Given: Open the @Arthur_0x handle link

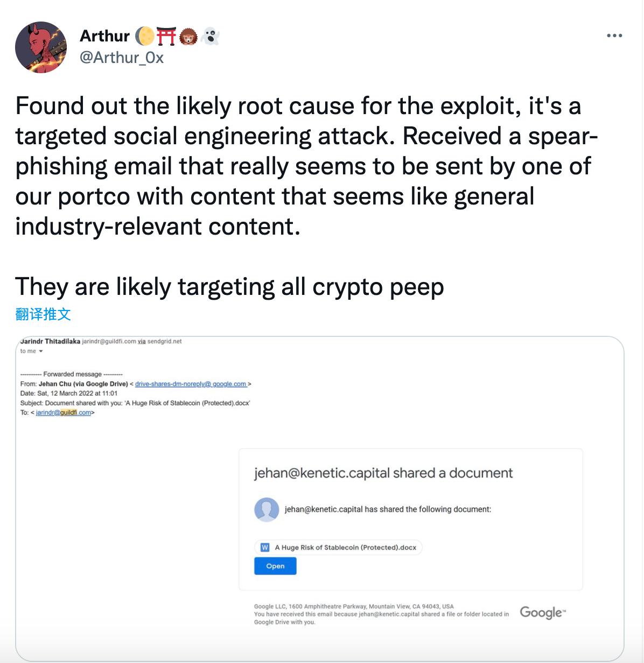Looking at the screenshot, I should coord(122,57).
